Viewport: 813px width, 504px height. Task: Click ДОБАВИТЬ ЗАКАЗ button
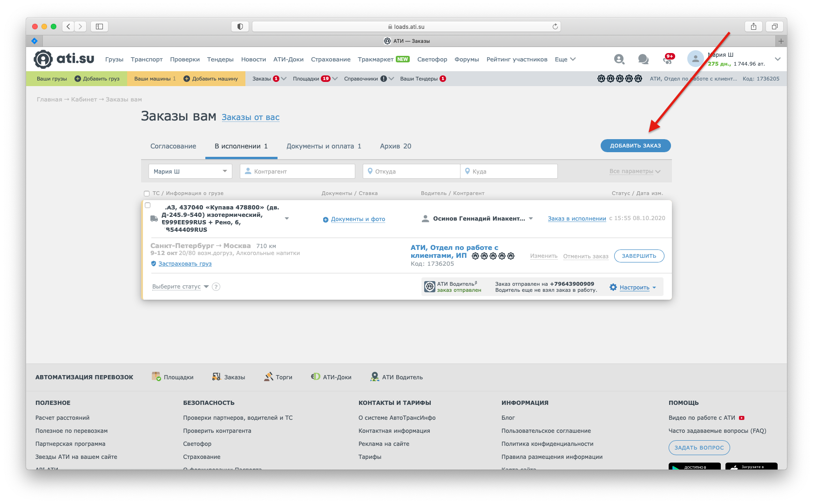[x=636, y=146]
